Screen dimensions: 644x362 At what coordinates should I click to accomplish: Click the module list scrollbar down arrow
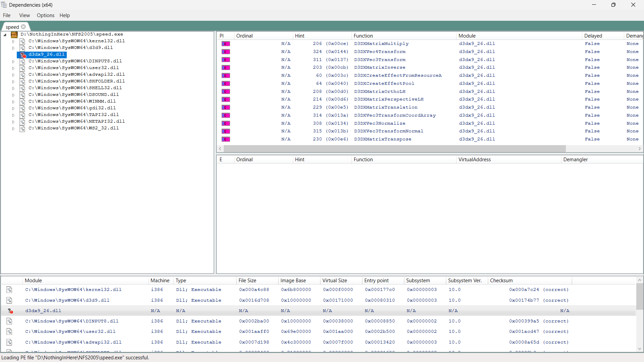click(640, 349)
